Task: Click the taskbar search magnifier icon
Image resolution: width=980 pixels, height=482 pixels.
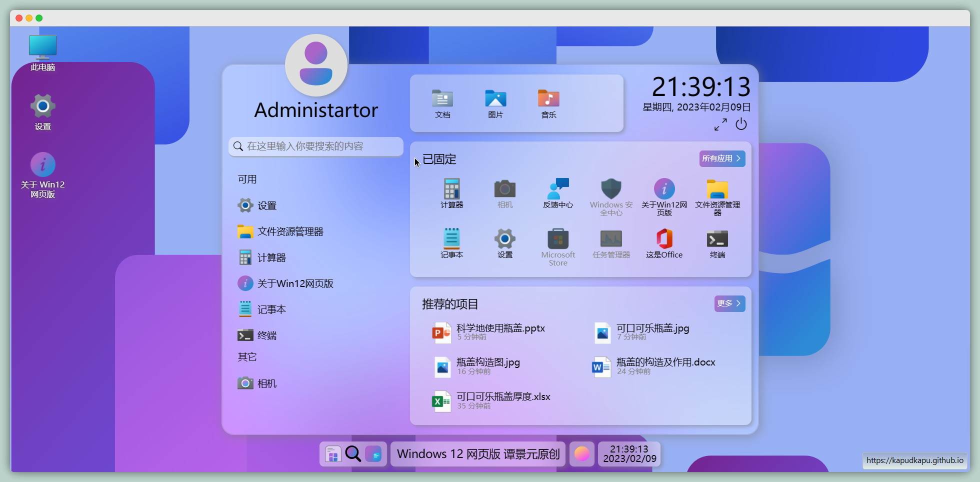Action: point(353,454)
